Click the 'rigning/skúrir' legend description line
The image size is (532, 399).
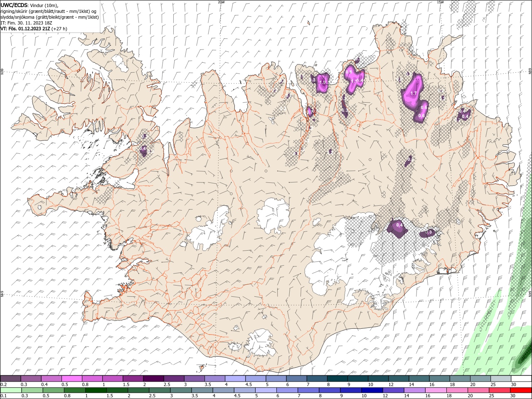49,11
